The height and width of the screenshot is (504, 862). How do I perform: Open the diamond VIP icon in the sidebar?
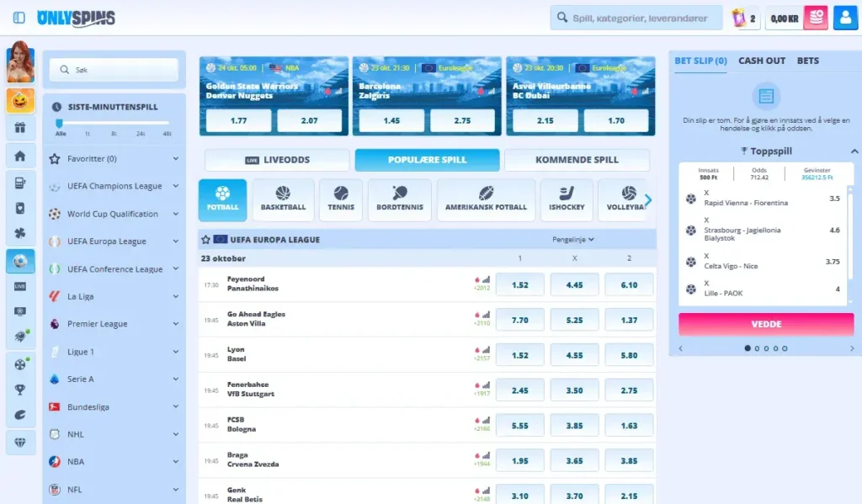coord(20,442)
